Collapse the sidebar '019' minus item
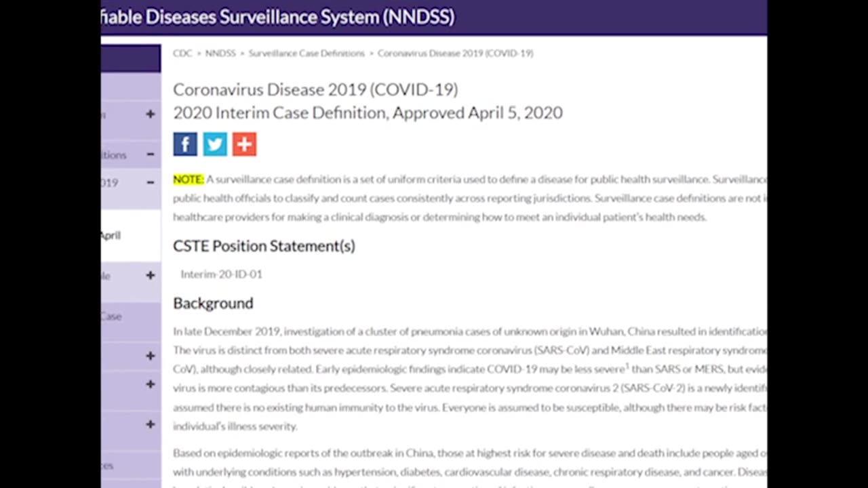Viewport: 868px width, 488px height. tap(151, 182)
